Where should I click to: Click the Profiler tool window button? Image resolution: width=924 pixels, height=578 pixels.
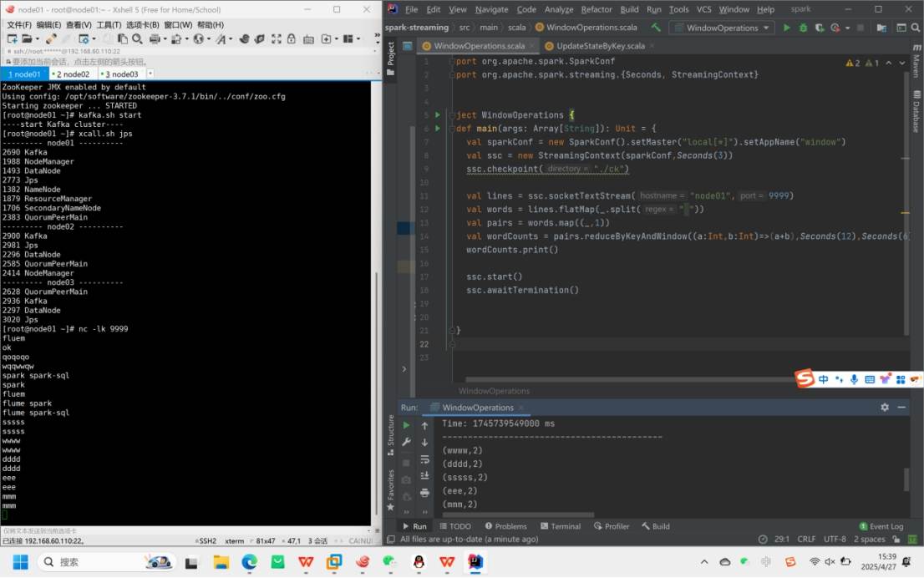(x=612, y=526)
